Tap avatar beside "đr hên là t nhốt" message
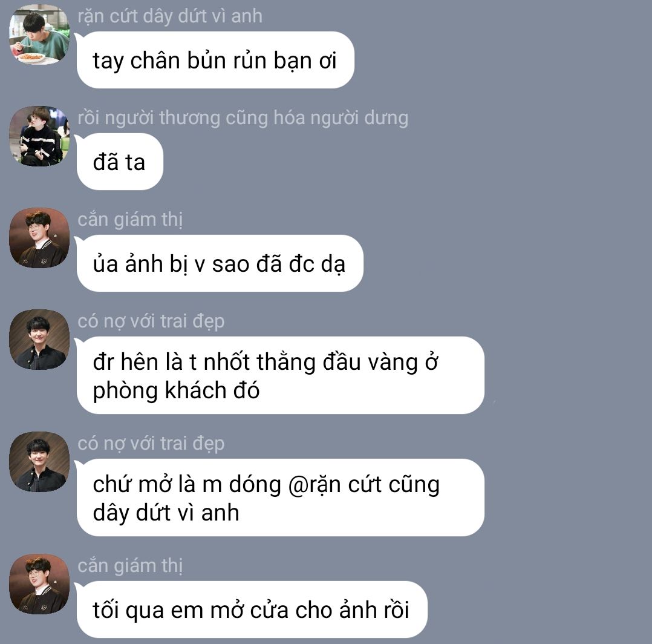Image resolution: width=652 pixels, height=644 pixels. click(x=39, y=340)
